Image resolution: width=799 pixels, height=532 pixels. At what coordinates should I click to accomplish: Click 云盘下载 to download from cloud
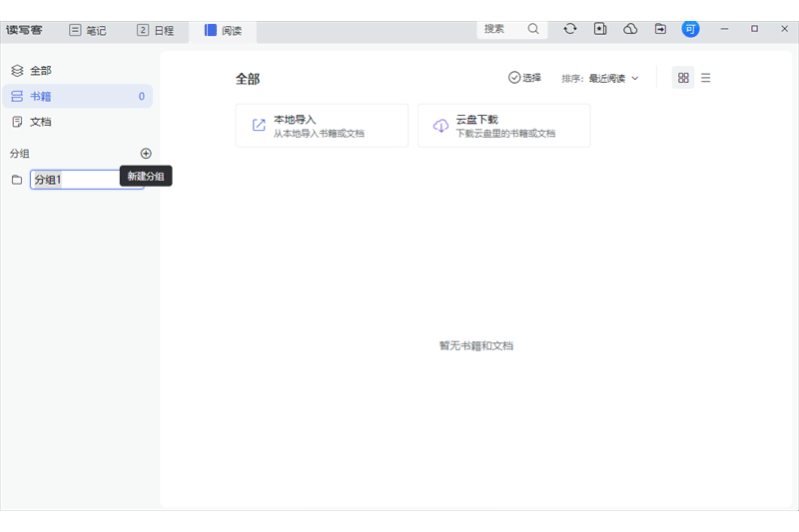tap(503, 126)
